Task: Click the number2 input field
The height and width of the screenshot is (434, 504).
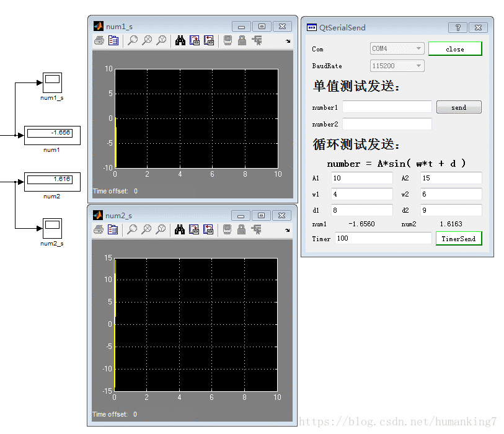Action: coord(387,124)
